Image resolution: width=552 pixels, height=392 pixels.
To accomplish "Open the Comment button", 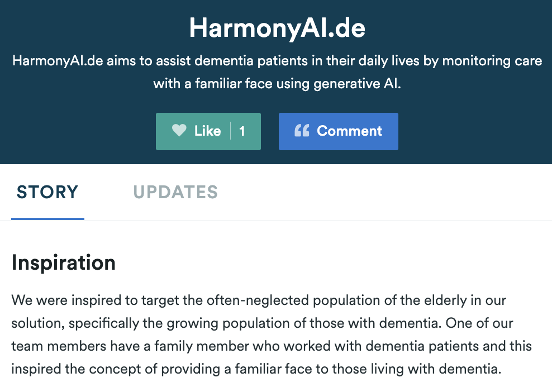I will [x=339, y=131].
